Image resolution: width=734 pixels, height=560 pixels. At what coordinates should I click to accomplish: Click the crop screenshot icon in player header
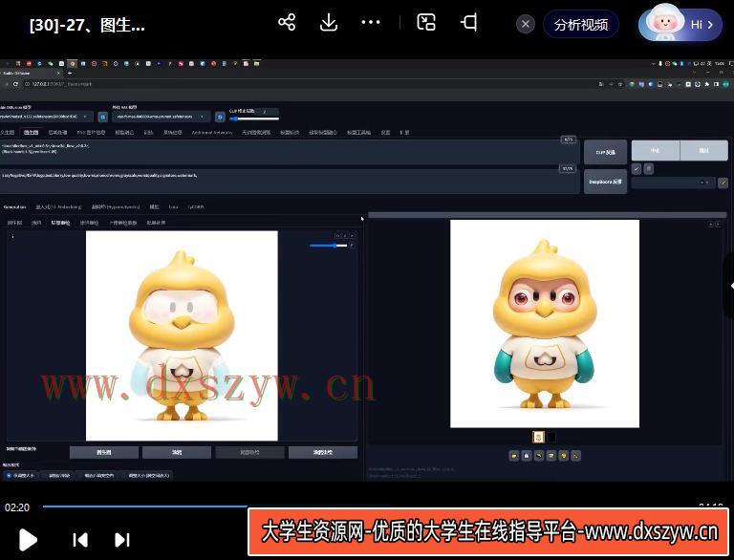click(469, 22)
